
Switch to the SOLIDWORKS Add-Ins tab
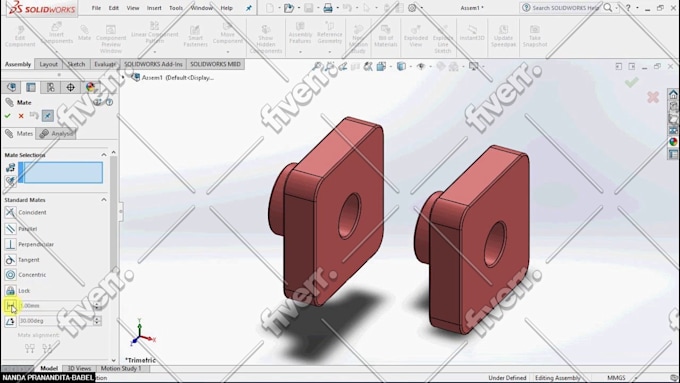point(153,64)
